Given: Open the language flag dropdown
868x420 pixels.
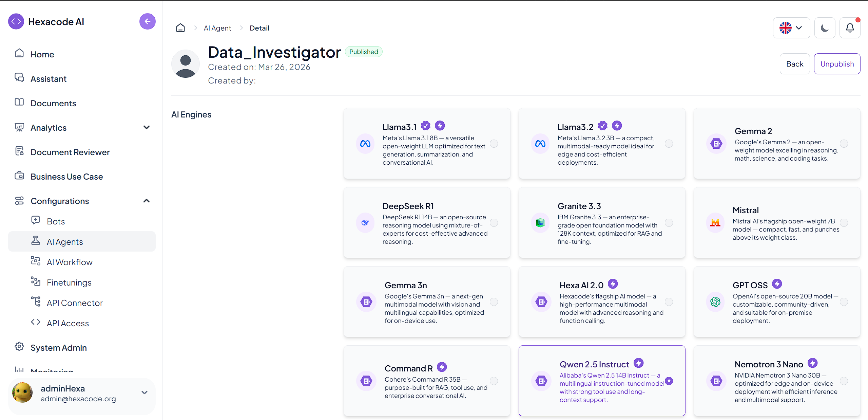Looking at the screenshot, I should [791, 28].
